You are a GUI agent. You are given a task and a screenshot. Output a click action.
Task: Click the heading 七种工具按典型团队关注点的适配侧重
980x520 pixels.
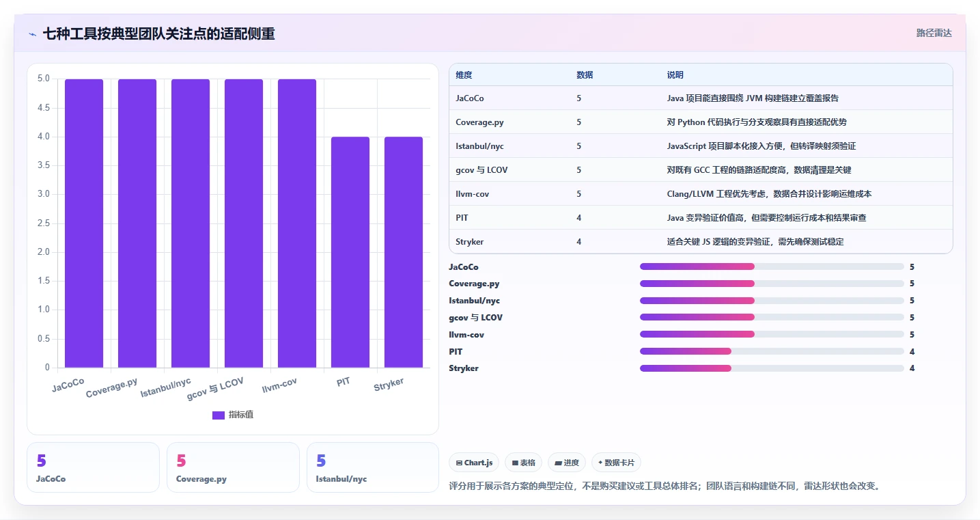pos(159,33)
